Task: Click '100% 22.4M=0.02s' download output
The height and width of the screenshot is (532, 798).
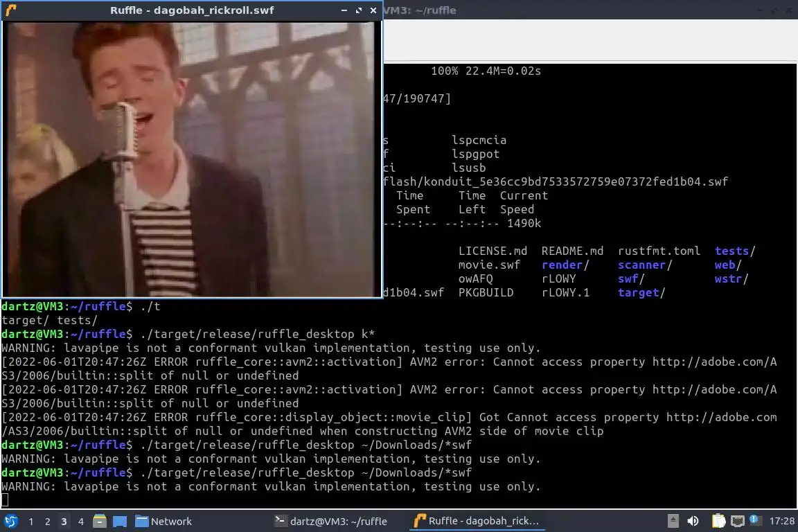Action: 486,71
